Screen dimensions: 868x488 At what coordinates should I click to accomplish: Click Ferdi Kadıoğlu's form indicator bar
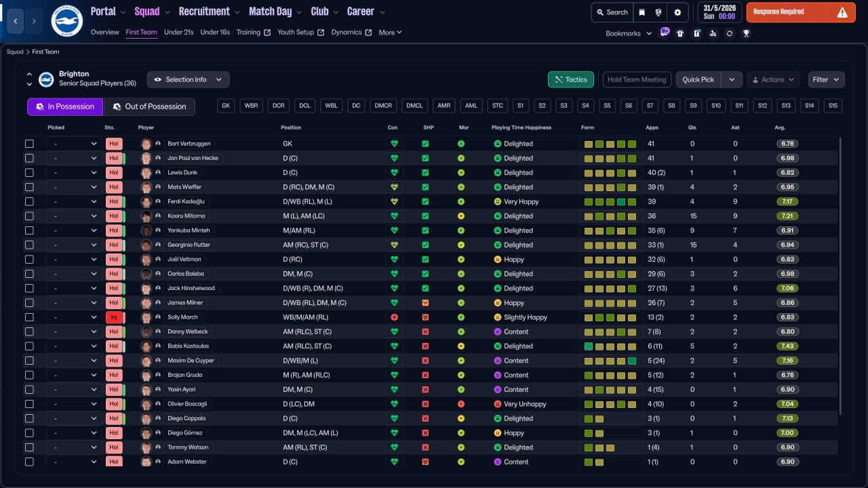610,202
